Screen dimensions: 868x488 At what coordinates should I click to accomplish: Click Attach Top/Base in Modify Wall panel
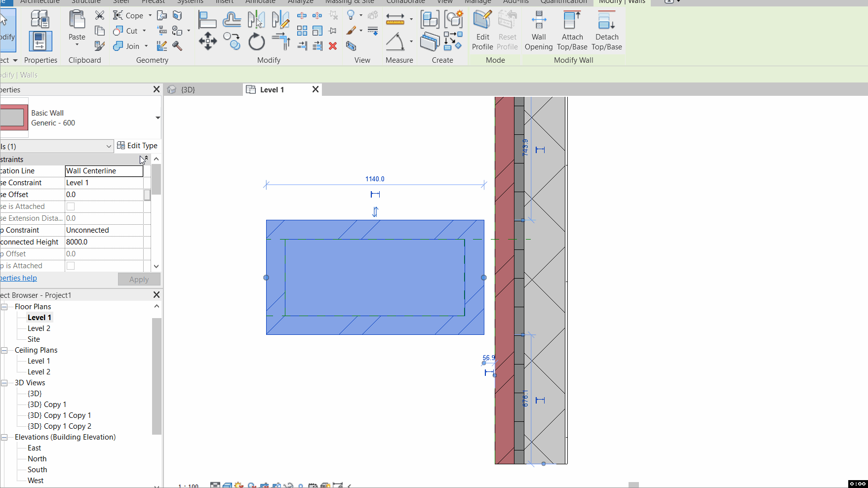(x=572, y=29)
